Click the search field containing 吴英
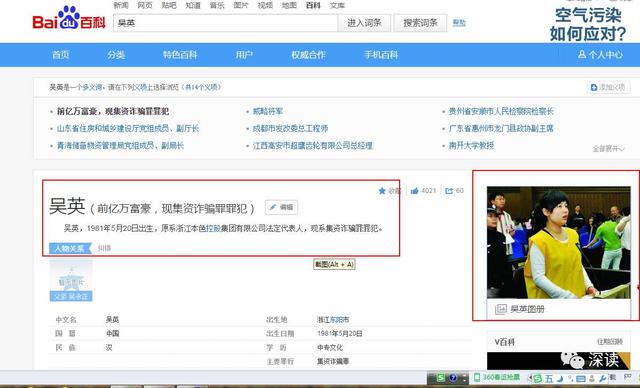Image resolution: width=640 pixels, height=388 pixels. tap(226, 23)
